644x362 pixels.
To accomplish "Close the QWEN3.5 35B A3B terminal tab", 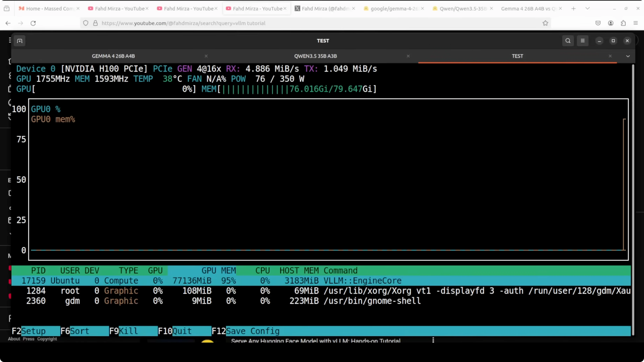I will coord(408,56).
